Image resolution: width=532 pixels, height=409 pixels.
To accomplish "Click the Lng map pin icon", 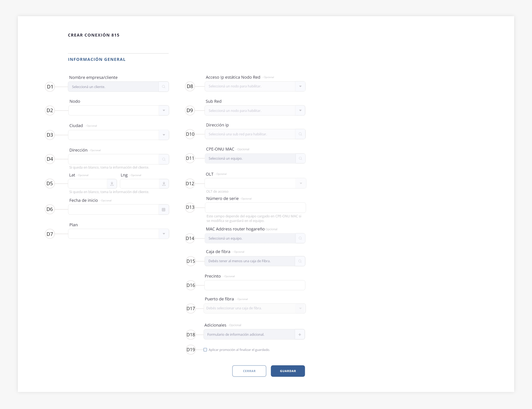I will [164, 184].
